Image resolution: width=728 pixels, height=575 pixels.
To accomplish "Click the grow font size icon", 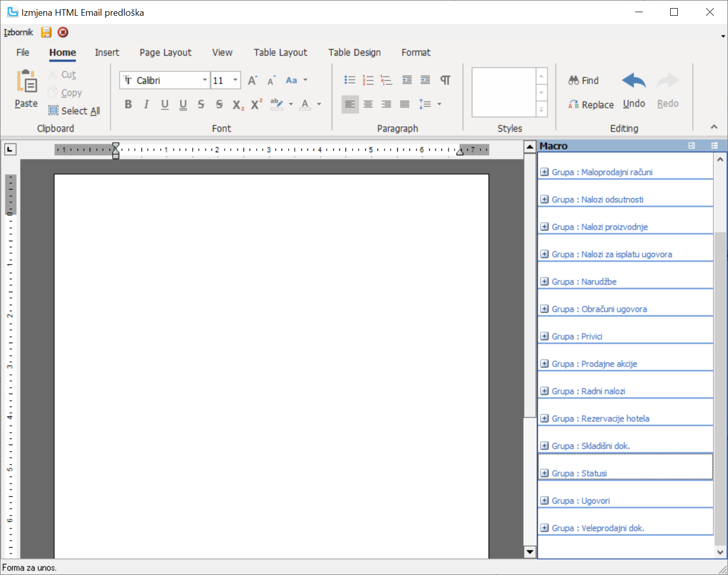I will pyautogui.click(x=252, y=80).
